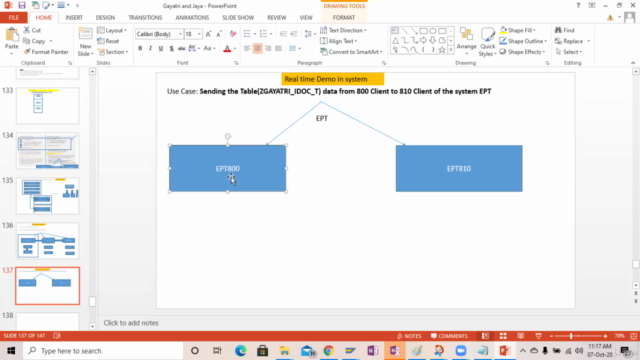Click the zoom slider handle

(571, 336)
